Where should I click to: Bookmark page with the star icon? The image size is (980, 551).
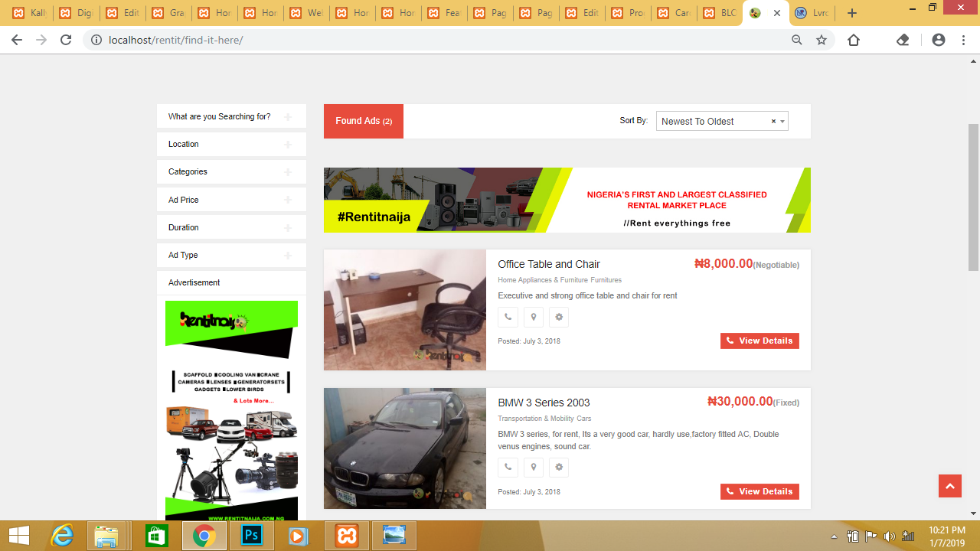[x=822, y=40]
